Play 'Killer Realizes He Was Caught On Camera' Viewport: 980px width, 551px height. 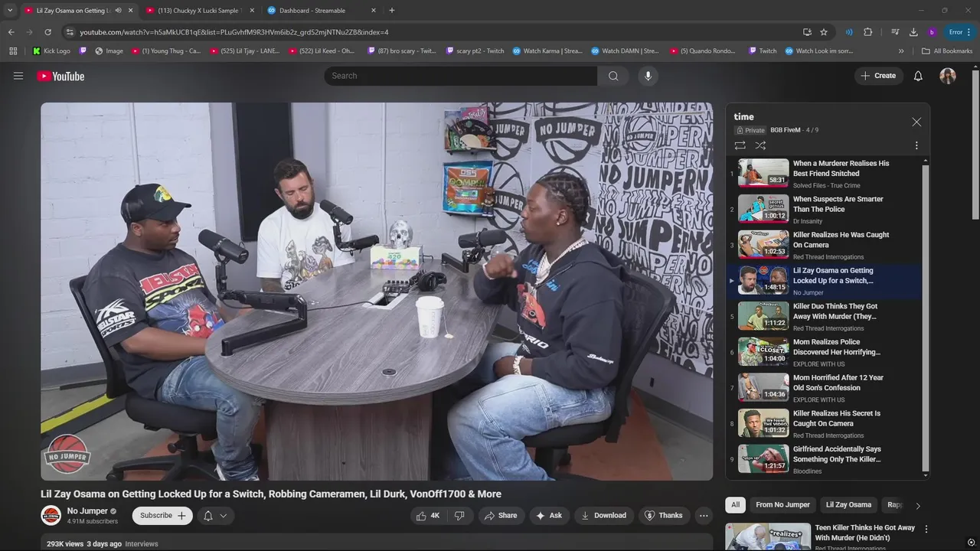[x=825, y=245]
